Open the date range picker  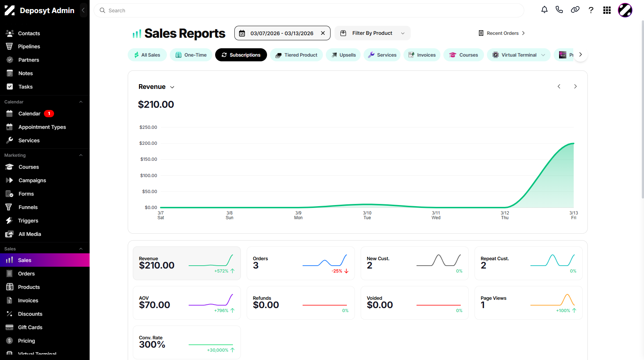coord(282,33)
